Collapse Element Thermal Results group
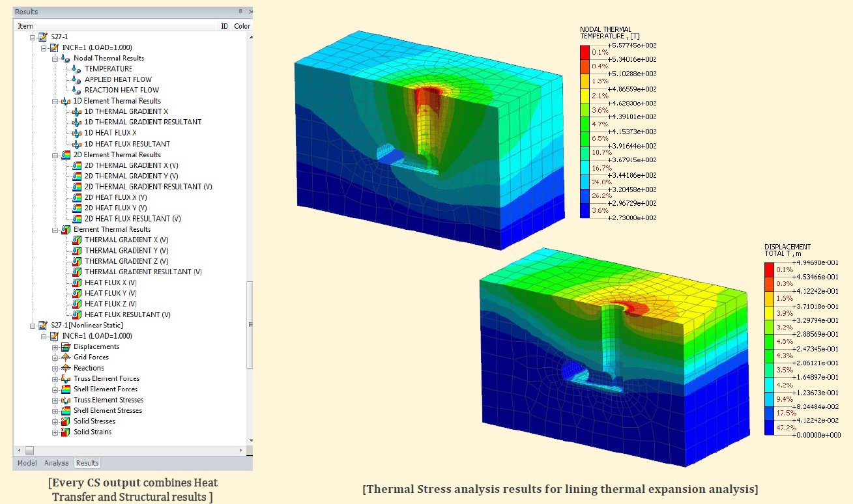The width and height of the screenshot is (853, 504). [x=55, y=229]
